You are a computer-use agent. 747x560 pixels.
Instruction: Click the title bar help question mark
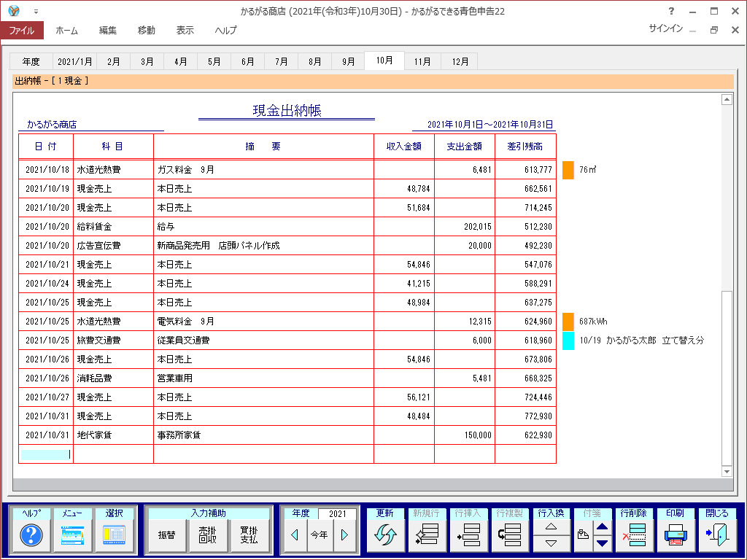tap(671, 11)
